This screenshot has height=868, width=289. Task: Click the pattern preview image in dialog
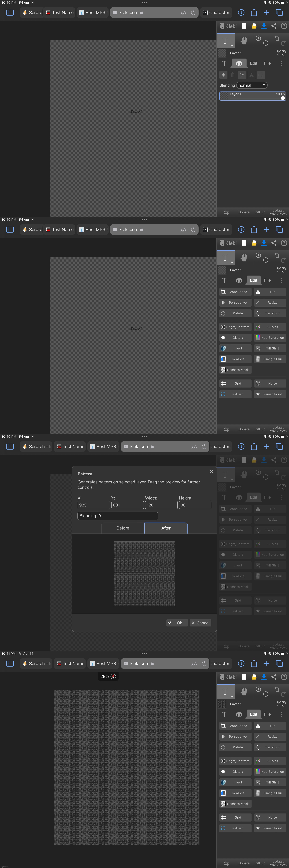click(144, 573)
